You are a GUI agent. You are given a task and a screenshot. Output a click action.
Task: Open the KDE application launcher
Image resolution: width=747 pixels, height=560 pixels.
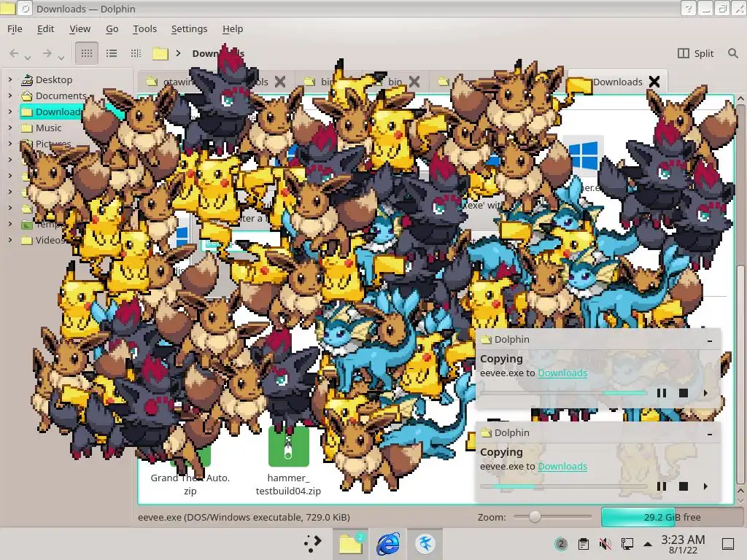pos(312,543)
